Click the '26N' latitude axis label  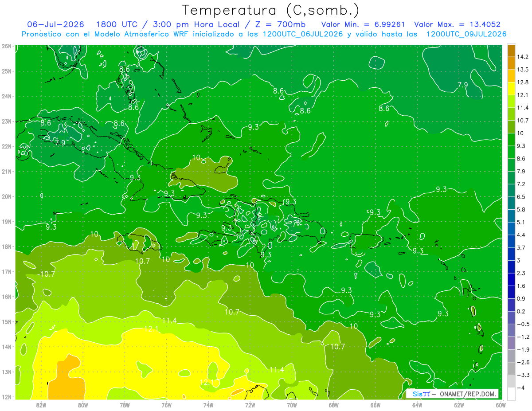click(x=7, y=46)
